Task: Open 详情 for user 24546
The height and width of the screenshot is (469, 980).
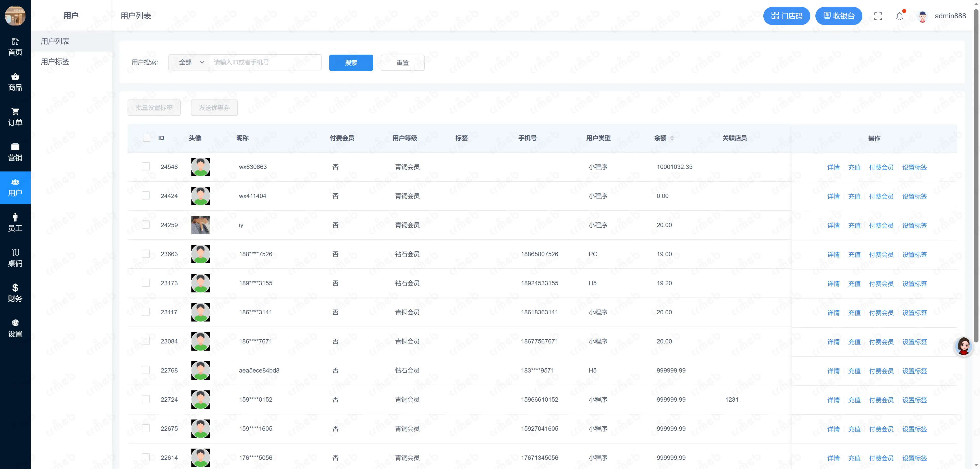Action: pos(833,167)
